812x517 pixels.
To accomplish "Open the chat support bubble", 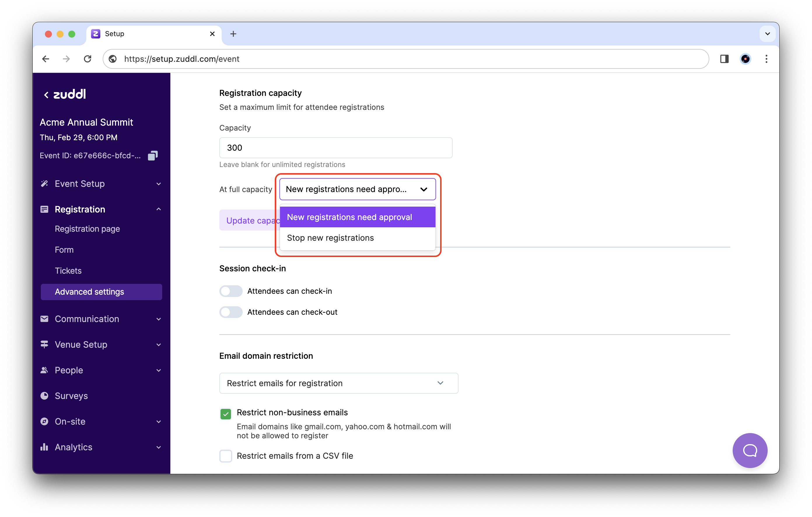I will (x=750, y=450).
